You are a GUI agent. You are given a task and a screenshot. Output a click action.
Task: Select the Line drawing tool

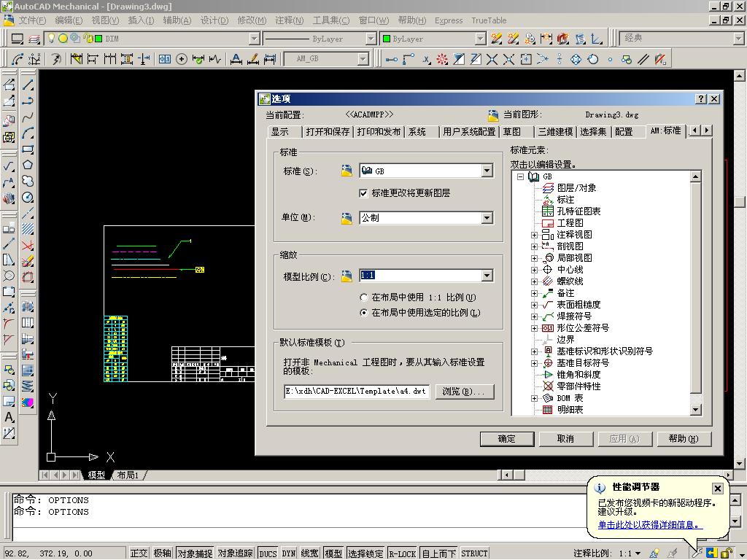28,85
